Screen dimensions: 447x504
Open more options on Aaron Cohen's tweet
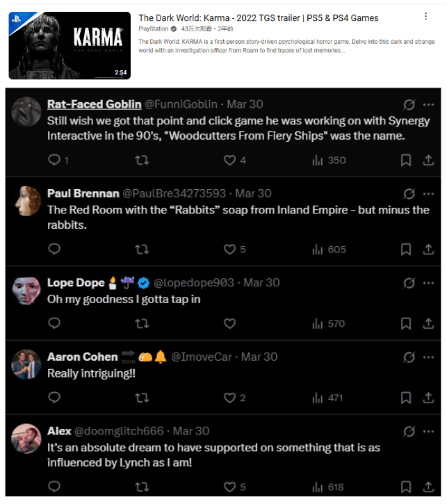428,357
